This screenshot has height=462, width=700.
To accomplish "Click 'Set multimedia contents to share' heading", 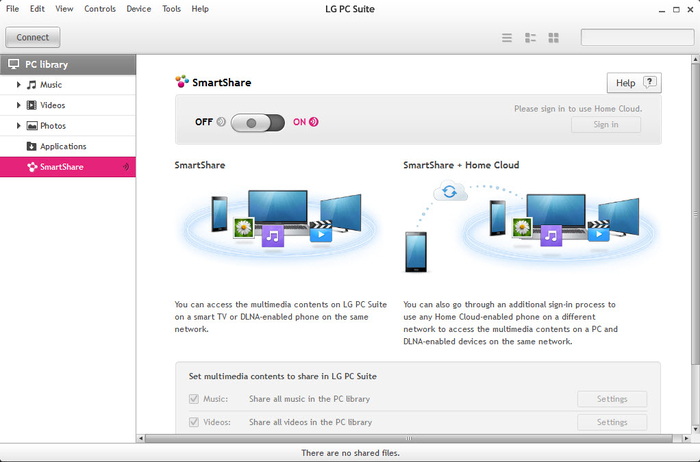I will pyautogui.click(x=283, y=376).
